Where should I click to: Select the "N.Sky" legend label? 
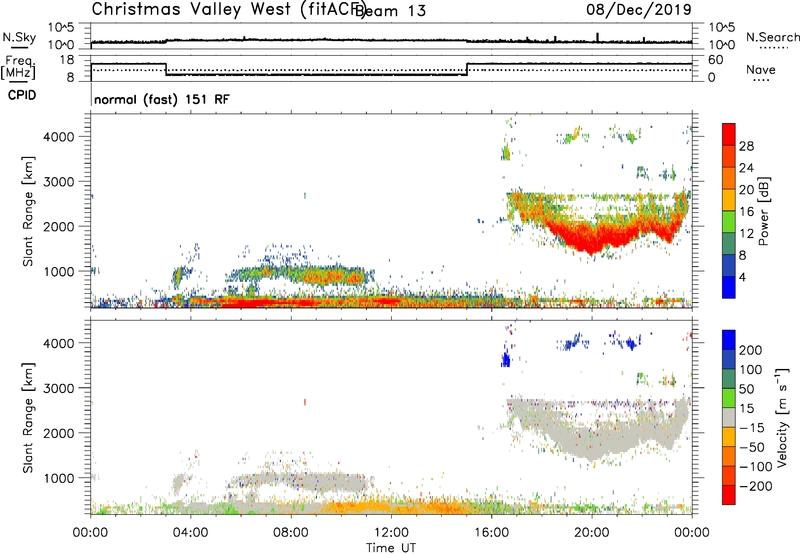click(19, 38)
